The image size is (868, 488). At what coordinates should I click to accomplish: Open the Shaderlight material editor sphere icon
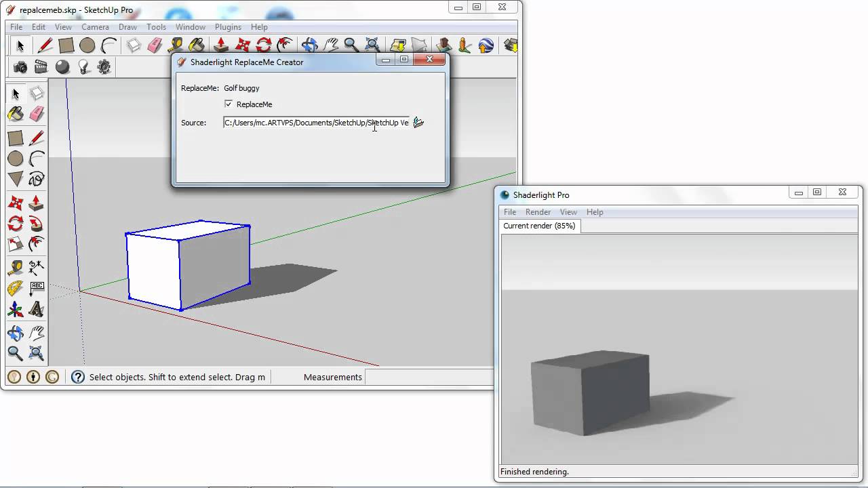click(x=62, y=67)
